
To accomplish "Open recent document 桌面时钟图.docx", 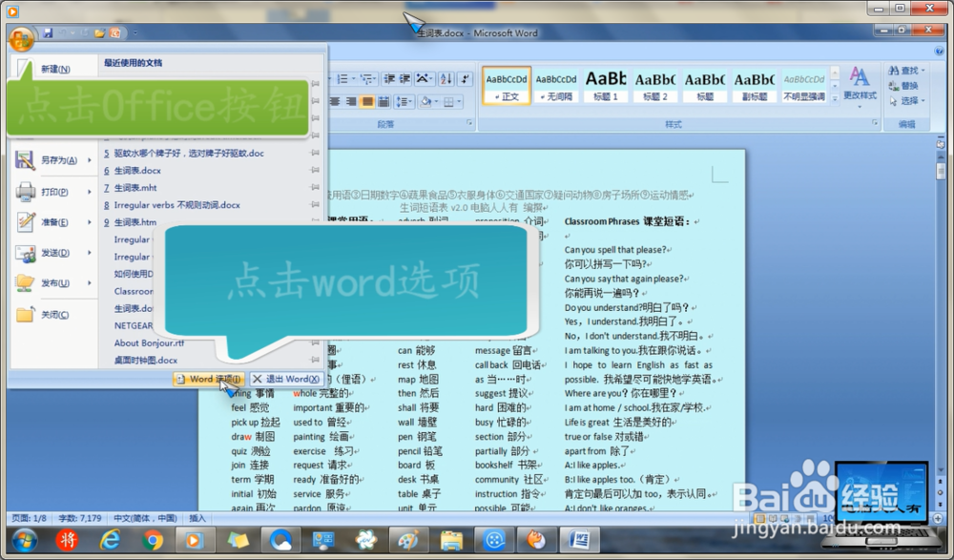I will coord(146,361).
